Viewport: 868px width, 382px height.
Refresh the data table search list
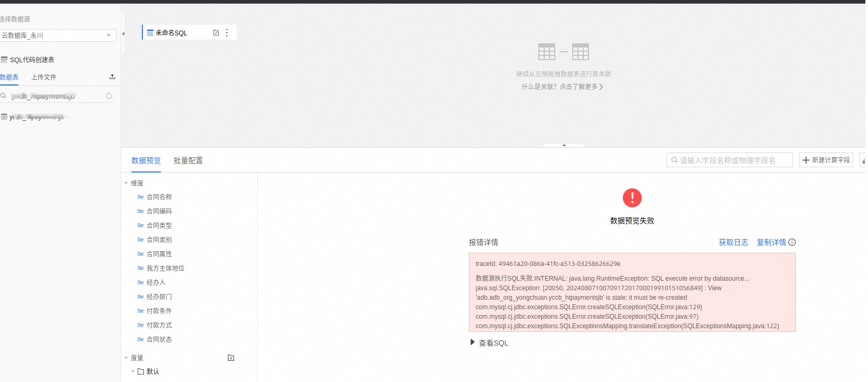click(109, 96)
